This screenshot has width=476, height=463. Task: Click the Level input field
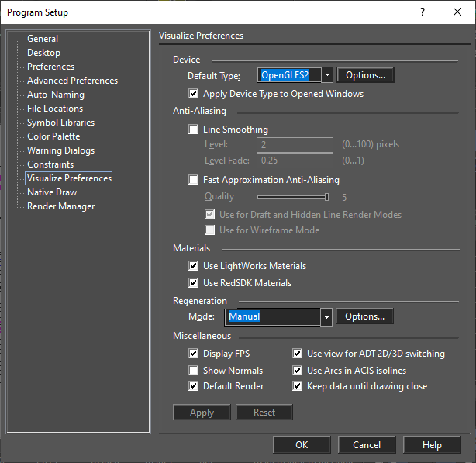click(295, 144)
